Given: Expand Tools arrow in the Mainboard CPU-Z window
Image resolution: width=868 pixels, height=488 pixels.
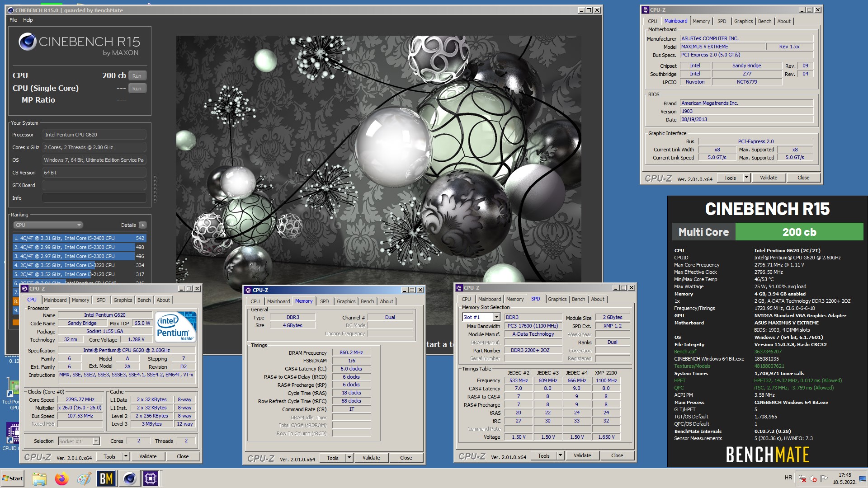Looking at the screenshot, I should (x=746, y=178).
